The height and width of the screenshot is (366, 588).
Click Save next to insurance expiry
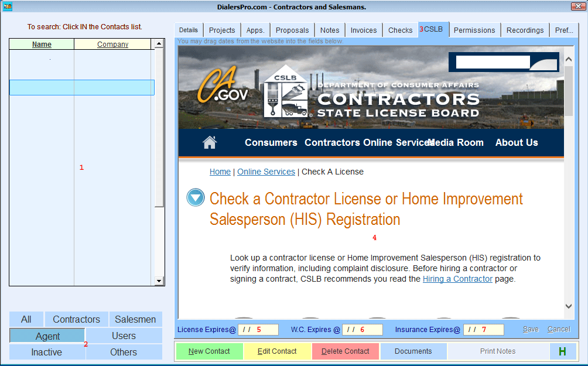(x=531, y=329)
